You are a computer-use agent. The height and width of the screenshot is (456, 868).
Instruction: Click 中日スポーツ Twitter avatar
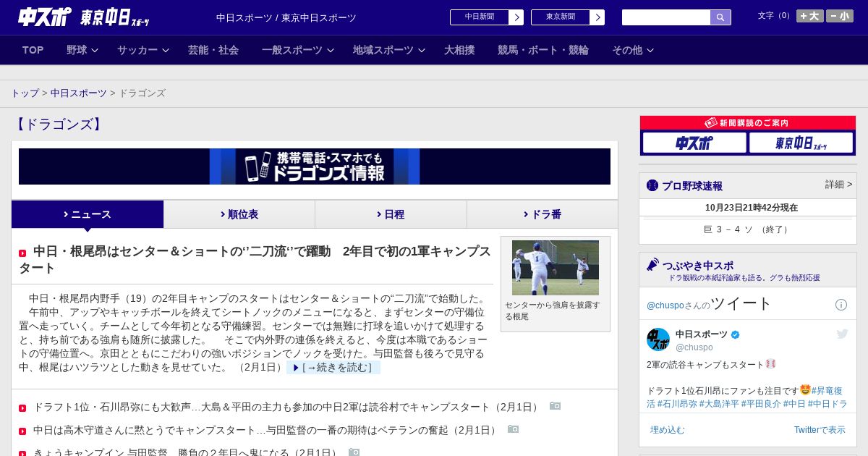tap(658, 339)
